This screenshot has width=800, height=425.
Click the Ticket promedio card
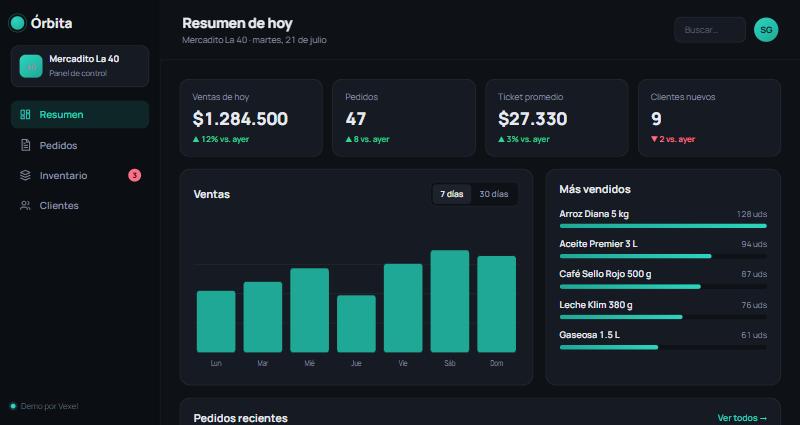[x=557, y=117]
